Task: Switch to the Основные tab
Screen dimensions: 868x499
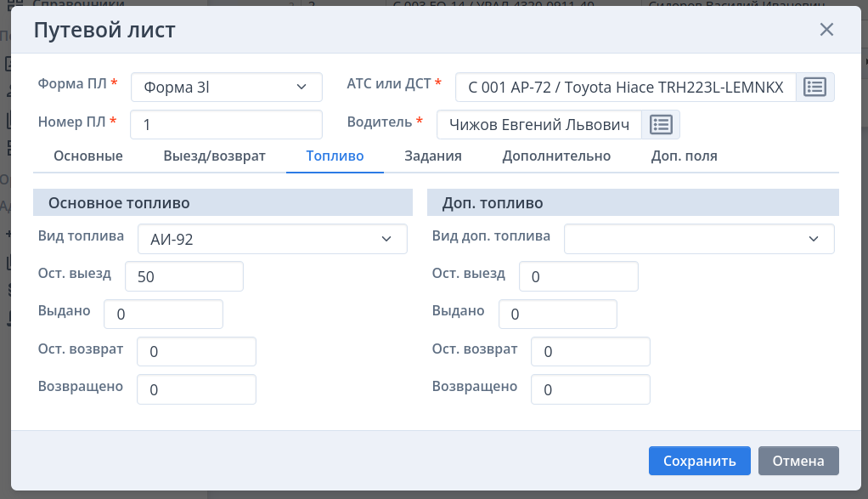Action: click(x=88, y=156)
